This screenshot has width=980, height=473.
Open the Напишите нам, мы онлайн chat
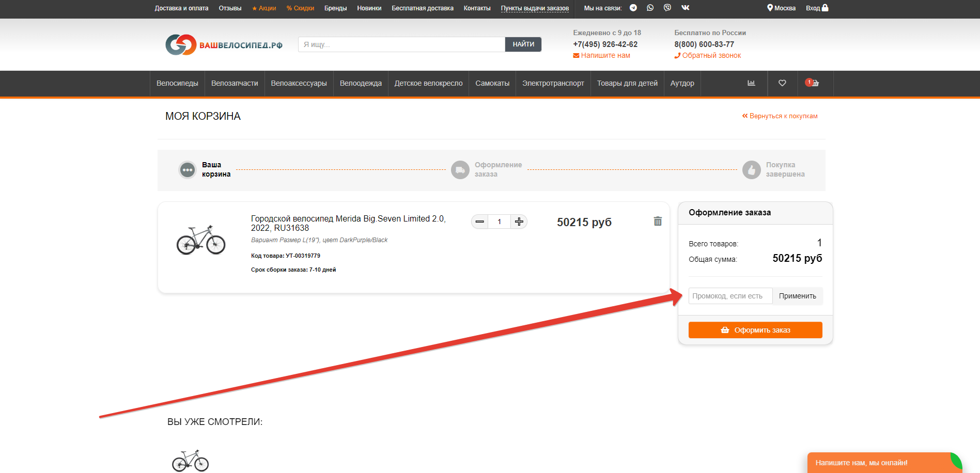point(884,463)
